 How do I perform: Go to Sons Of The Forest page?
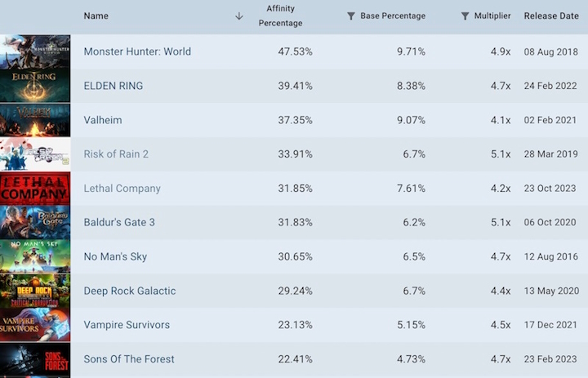pyautogui.click(x=129, y=359)
